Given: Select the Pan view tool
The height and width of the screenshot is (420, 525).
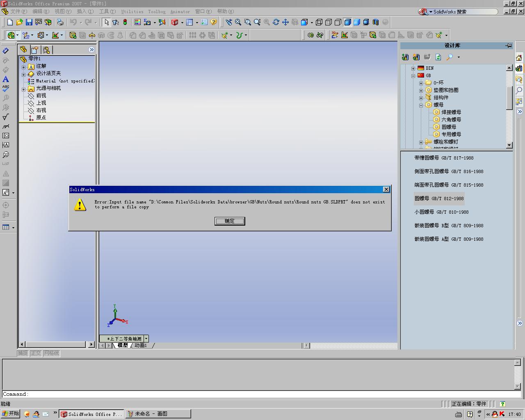Looking at the screenshot, I should (x=285, y=22).
